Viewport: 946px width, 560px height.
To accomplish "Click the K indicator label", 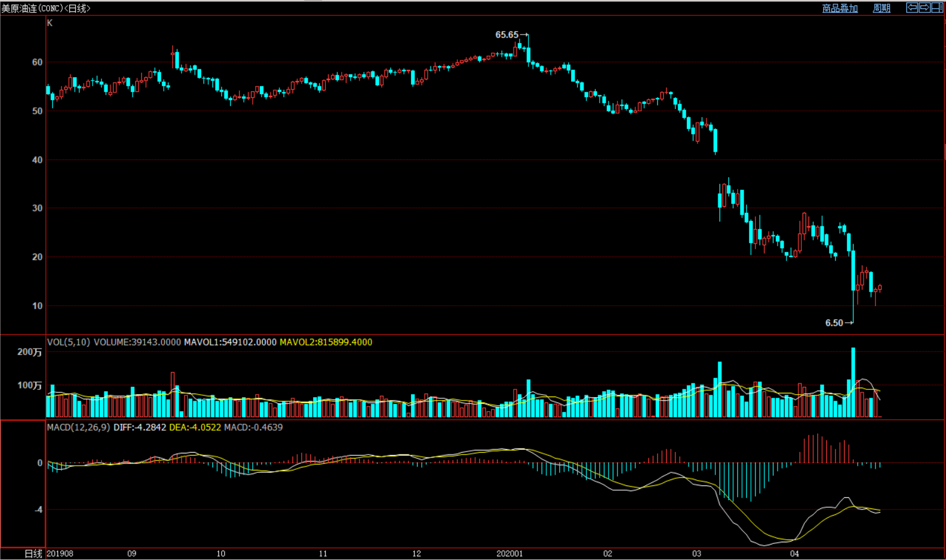I will (x=50, y=23).
